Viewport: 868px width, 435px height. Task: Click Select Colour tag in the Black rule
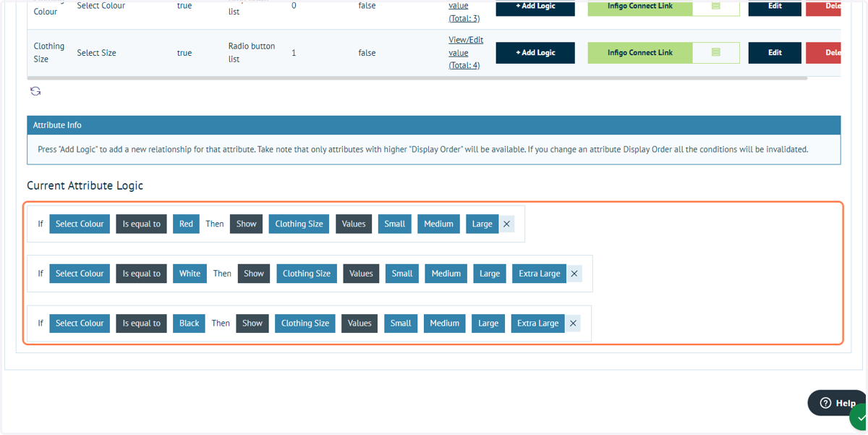tap(80, 324)
